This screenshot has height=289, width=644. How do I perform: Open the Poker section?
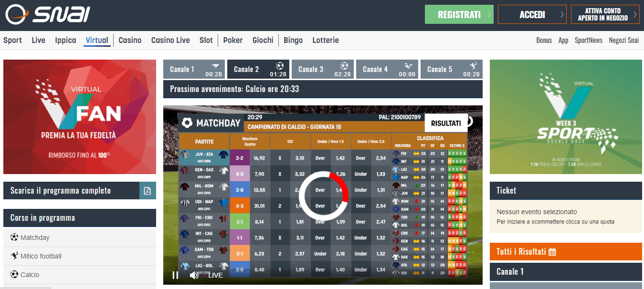point(233,40)
